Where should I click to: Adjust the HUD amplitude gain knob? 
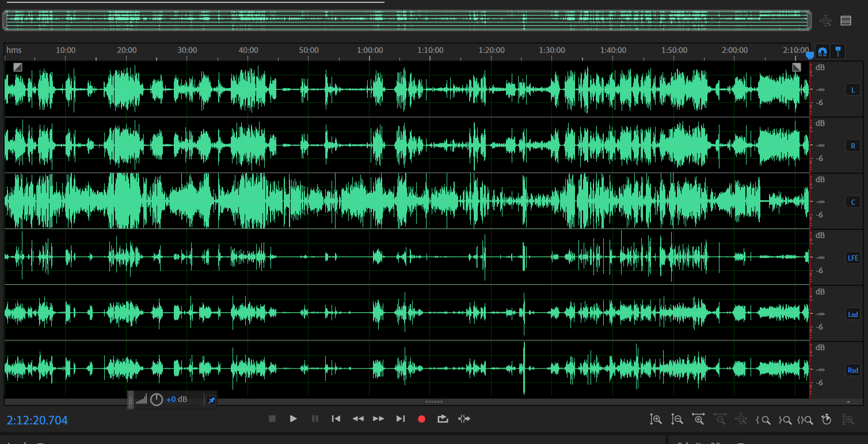click(x=157, y=399)
